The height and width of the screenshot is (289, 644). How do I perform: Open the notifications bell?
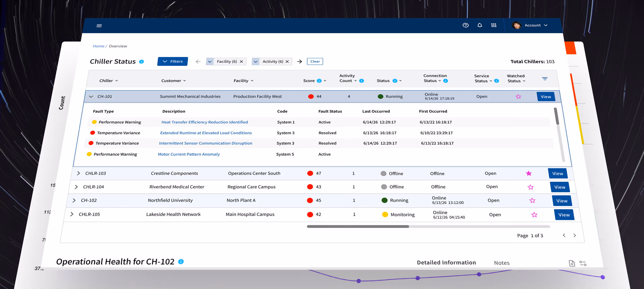(x=479, y=25)
